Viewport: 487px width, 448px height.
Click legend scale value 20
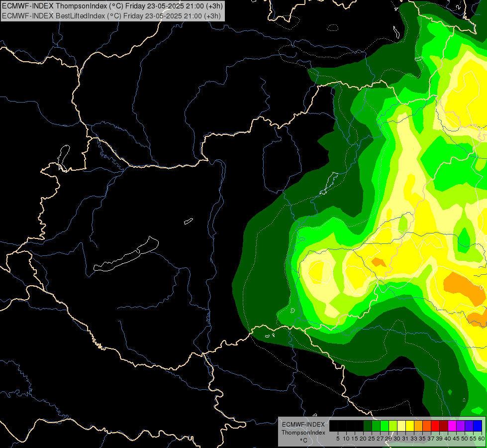pos(364,439)
